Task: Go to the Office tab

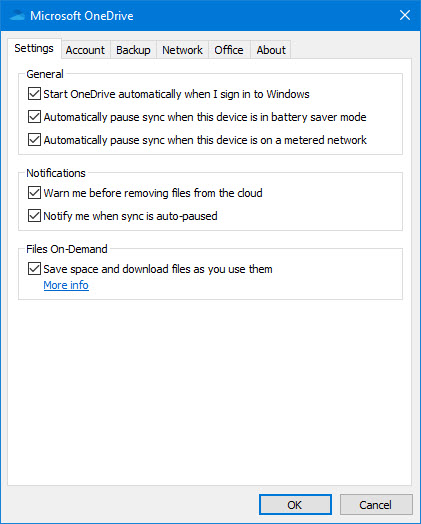Action: pos(229,50)
